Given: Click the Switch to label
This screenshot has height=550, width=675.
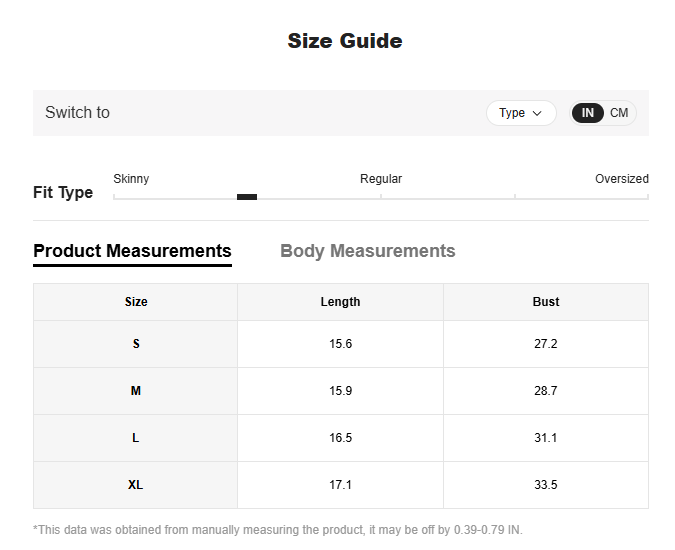Looking at the screenshot, I should tap(77, 112).
